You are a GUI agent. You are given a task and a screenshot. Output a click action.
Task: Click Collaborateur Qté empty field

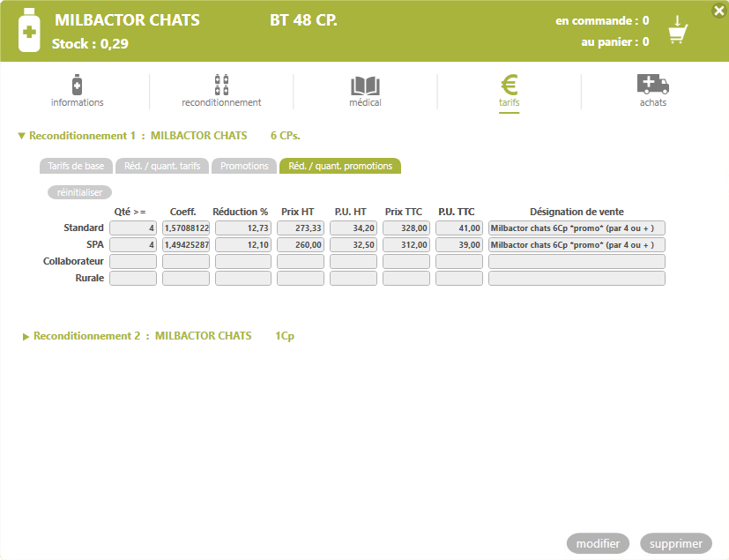coord(133,261)
